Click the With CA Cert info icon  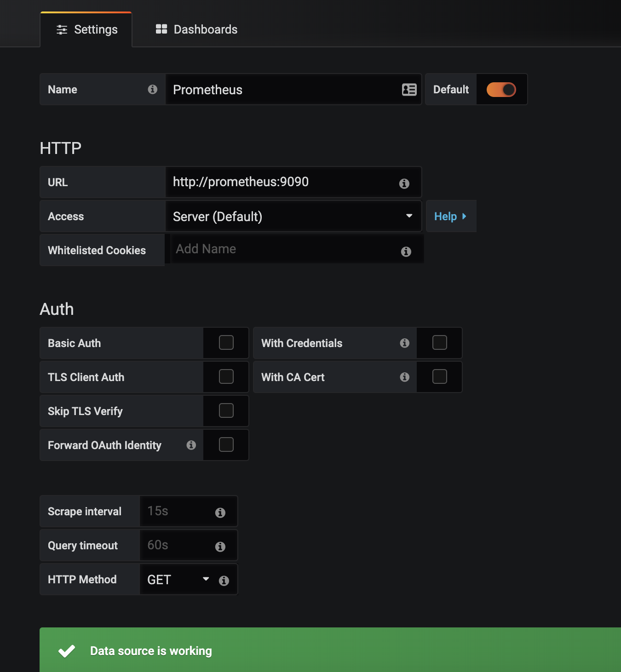405,377
